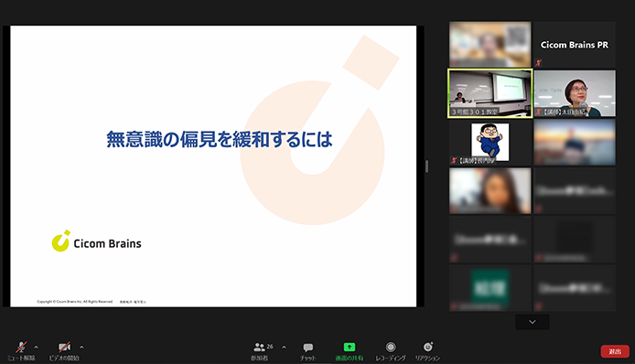Click the muted mic icon on Cicom Brains PR

pyautogui.click(x=538, y=63)
